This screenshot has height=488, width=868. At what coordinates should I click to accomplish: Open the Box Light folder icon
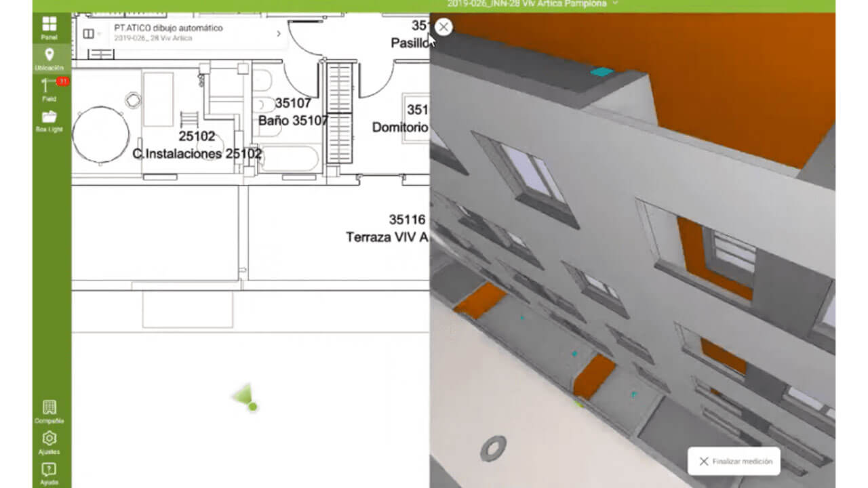click(50, 121)
